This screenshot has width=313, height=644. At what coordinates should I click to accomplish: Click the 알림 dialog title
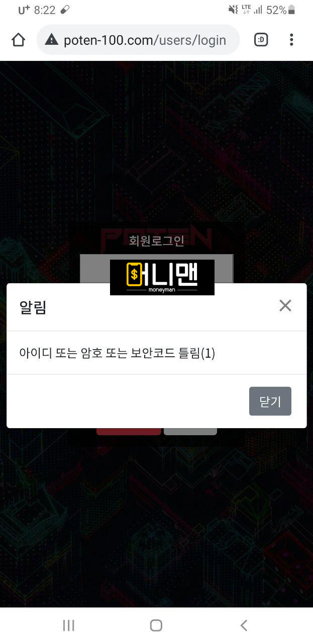[33, 307]
